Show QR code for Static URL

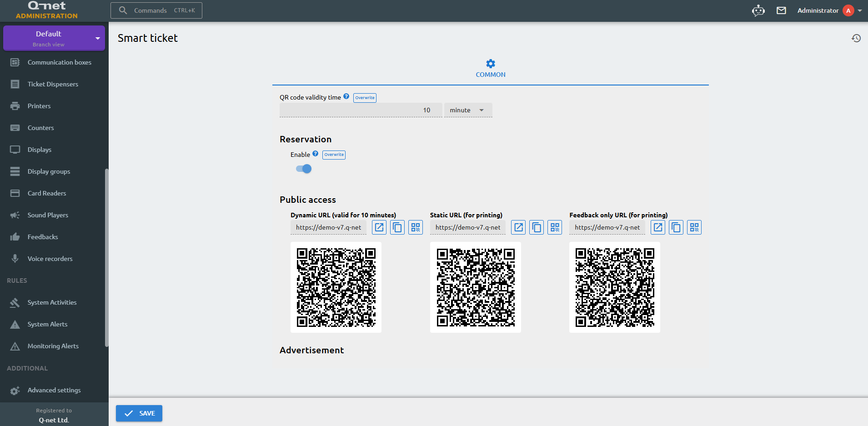point(555,227)
